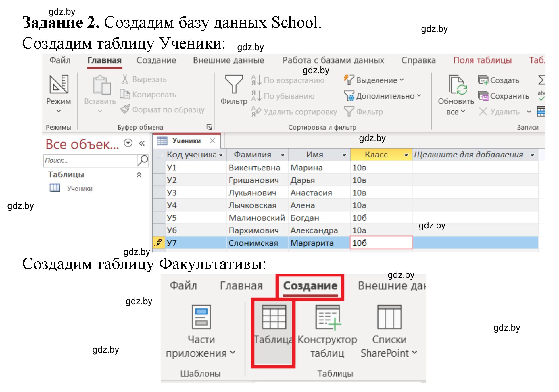Click the Фамилия column header

point(258,155)
